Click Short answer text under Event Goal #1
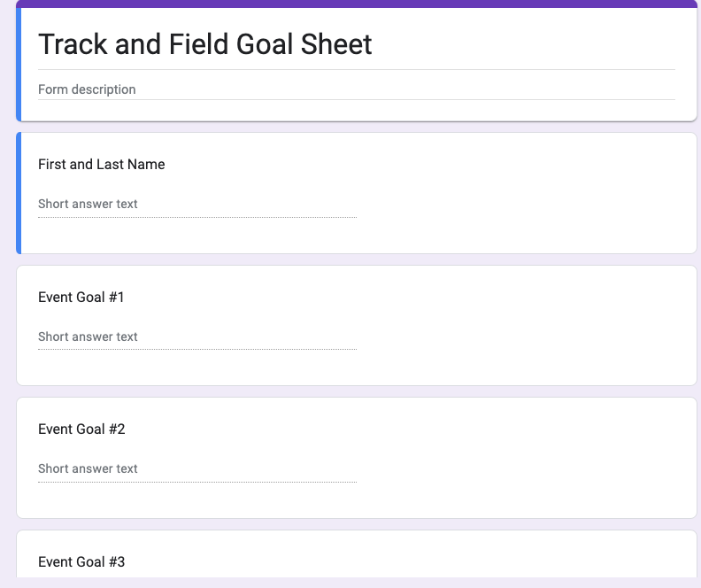The image size is (701, 588). point(88,337)
